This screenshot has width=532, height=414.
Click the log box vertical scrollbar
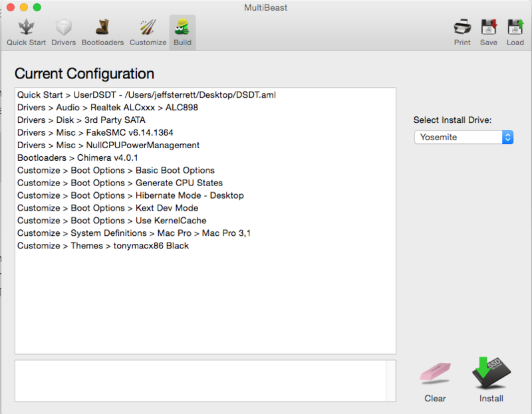[x=391, y=381]
